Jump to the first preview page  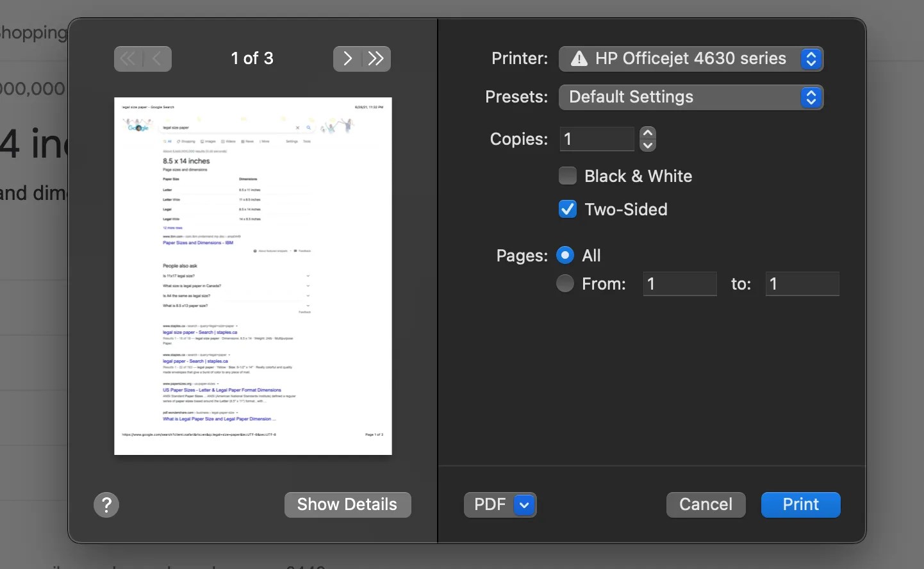(x=128, y=58)
